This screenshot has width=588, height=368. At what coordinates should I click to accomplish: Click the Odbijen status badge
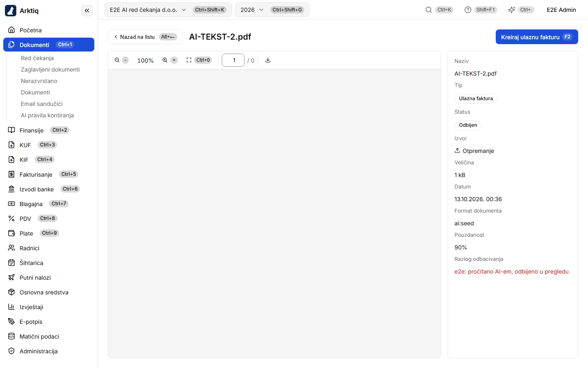468,125
